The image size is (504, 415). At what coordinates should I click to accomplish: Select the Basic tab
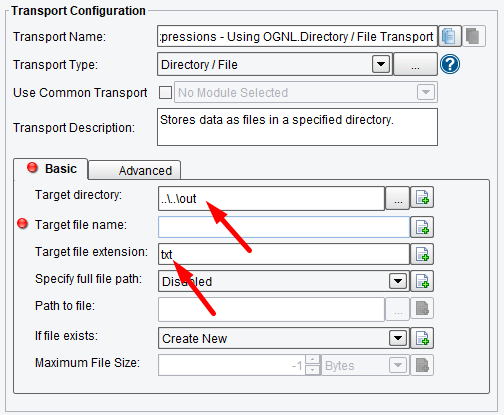pos(51,169)
